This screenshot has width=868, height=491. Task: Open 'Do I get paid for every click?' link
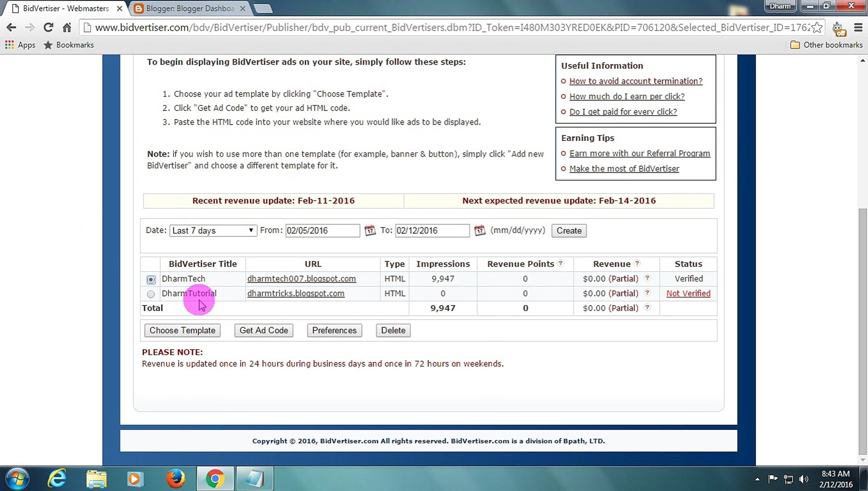point(623,112)
